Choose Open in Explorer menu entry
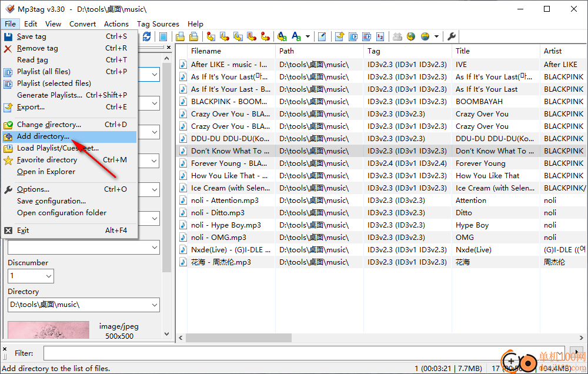This screenshot has height=374, width=588. click(x=70, y=172)
